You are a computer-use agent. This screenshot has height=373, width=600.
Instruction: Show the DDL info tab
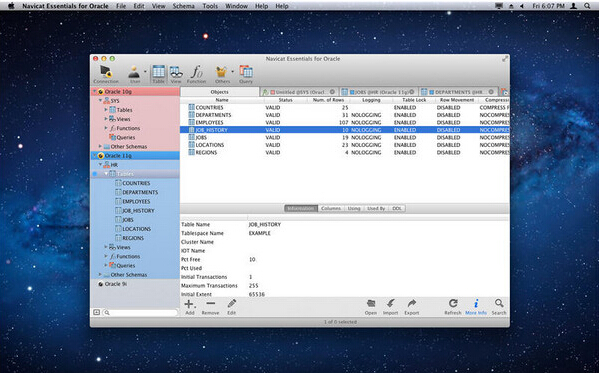(x=397, y=208)
